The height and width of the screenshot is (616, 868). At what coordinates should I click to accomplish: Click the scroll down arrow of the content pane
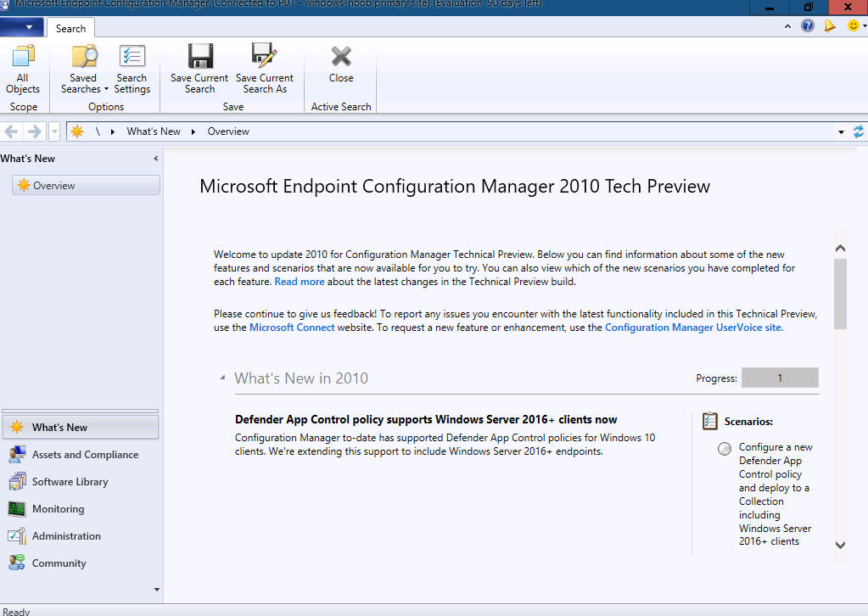(840, 546)
